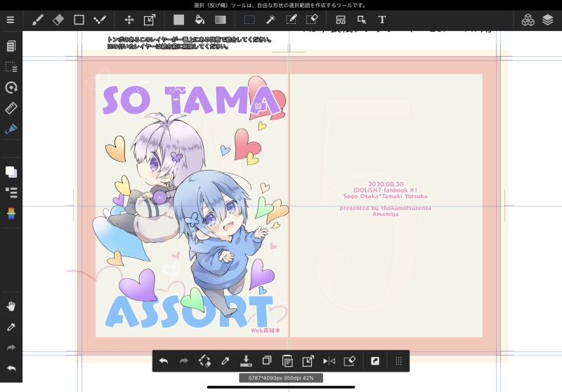Tap the Paste clipboard icon in command bar

pyautogui.click(x=287, y=361)
